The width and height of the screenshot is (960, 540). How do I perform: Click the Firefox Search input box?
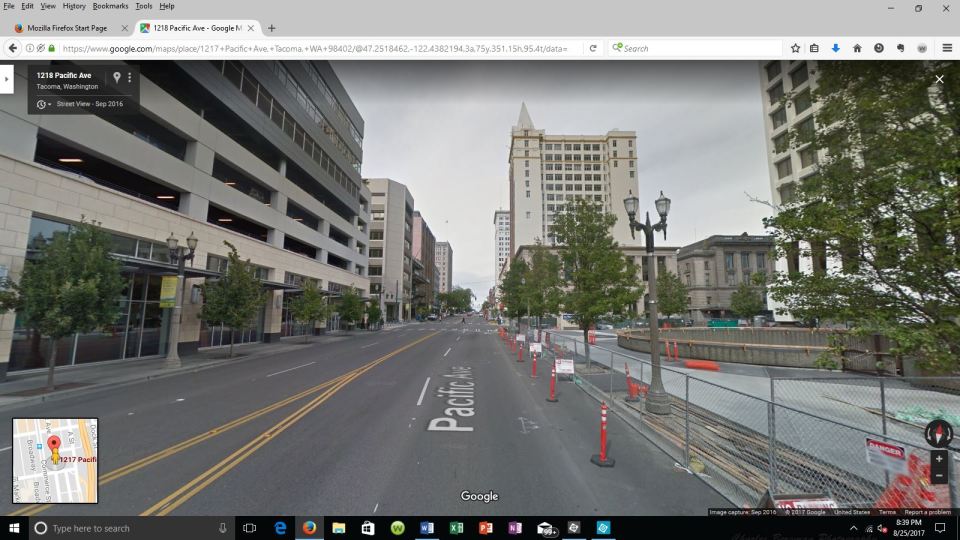pos(700,48)
